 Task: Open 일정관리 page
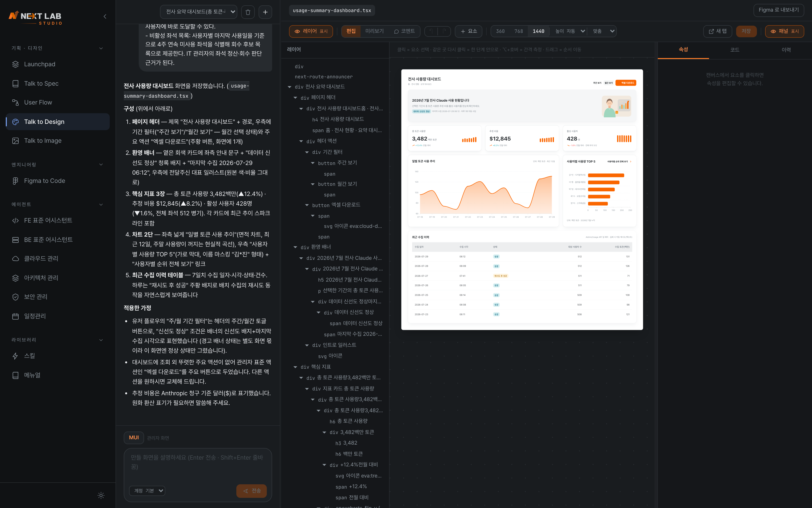click(x=58, y=316)
